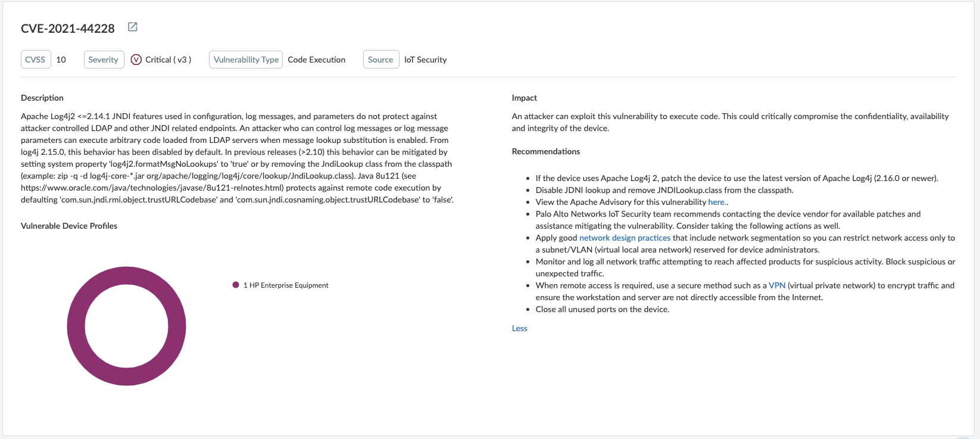The width and height of the screenshot is (980, 439).
Task: Click the Vulnerability Type label badge
Action: 246,60
